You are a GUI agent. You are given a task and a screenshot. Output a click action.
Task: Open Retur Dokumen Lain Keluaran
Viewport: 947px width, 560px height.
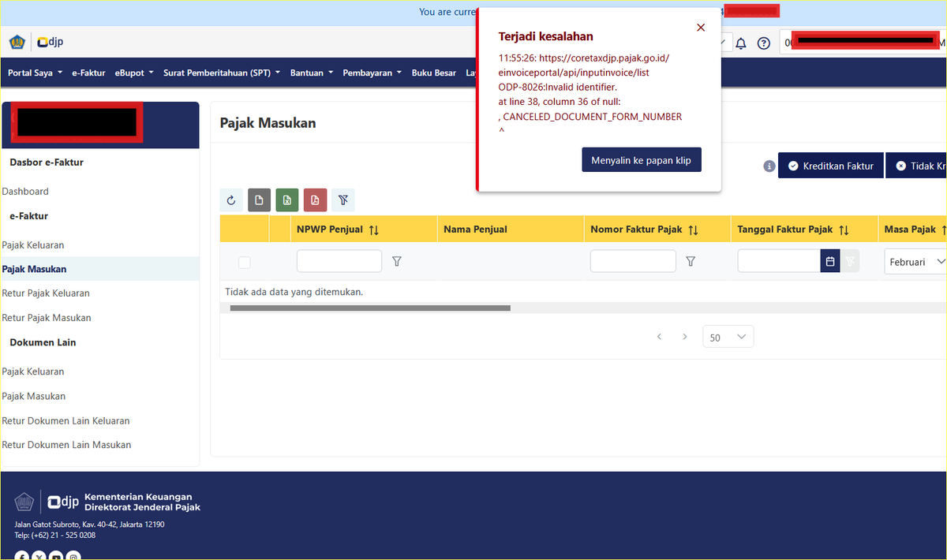pos(66,420)
